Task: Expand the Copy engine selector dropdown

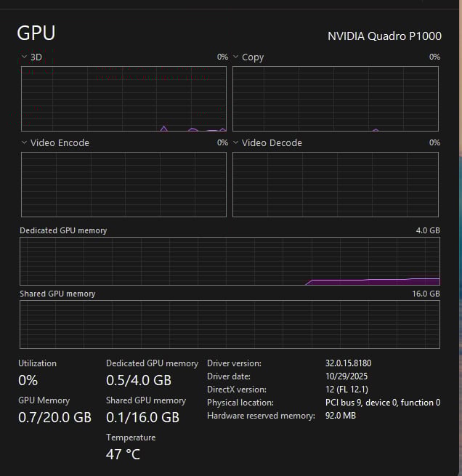Action: (235, 57)
